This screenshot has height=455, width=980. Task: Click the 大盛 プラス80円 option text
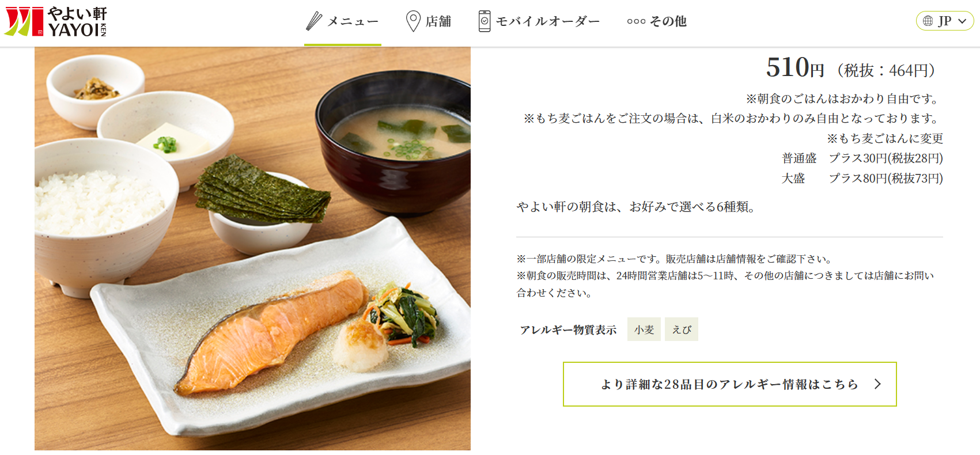[x=862, y=179]
